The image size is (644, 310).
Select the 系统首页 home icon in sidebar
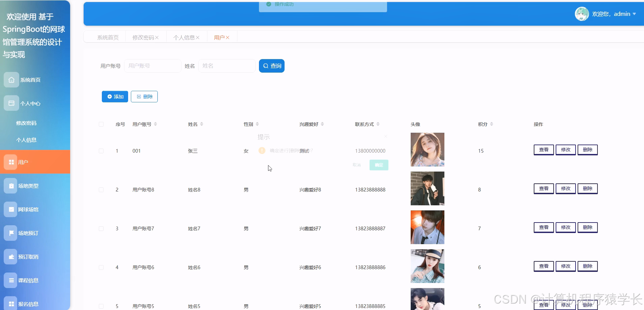[11, 80]
